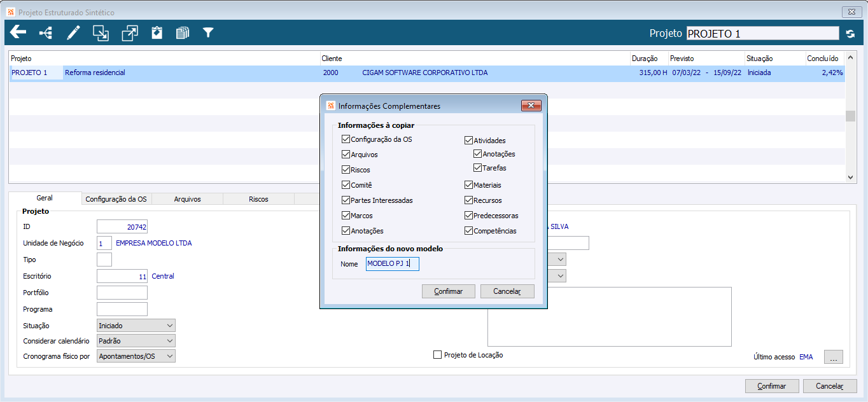
Task: Click the 2,42% concluded value
Action: 832,73
